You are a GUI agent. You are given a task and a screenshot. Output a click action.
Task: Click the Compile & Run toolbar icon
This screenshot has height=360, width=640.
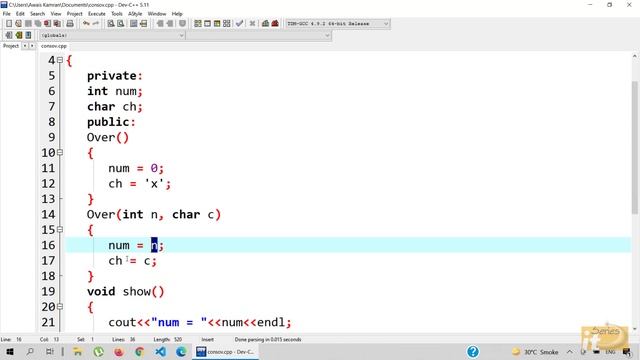point(217,24)
